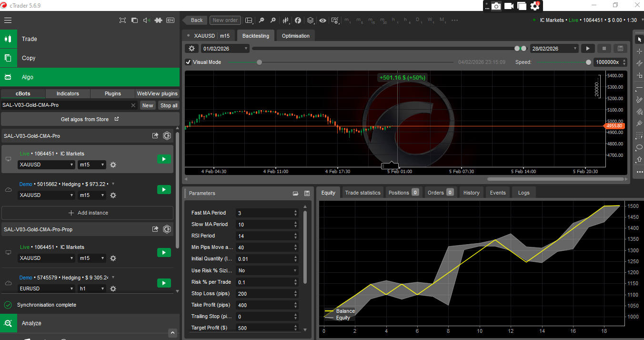Open the indicators (f) icon on chart toolbar

(298, 20)
